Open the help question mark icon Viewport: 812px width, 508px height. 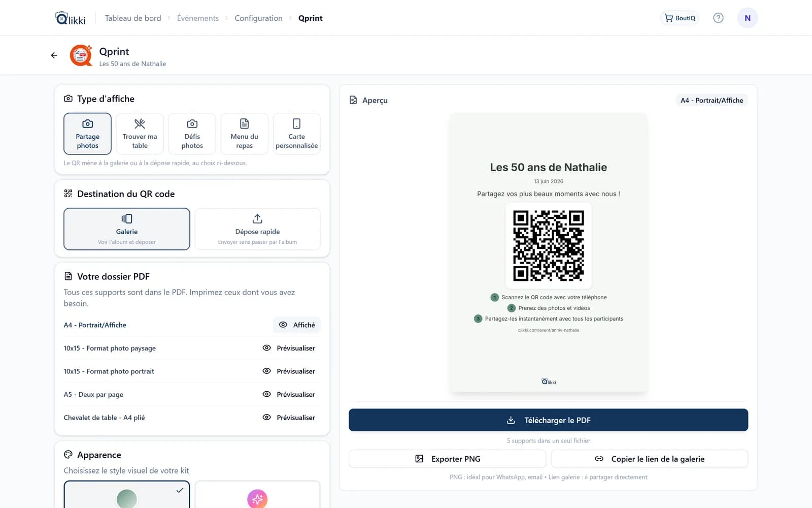point(718,18)
